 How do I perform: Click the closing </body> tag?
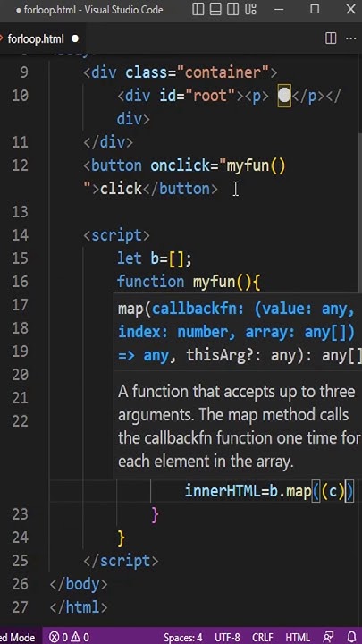[x=79, y=584]
